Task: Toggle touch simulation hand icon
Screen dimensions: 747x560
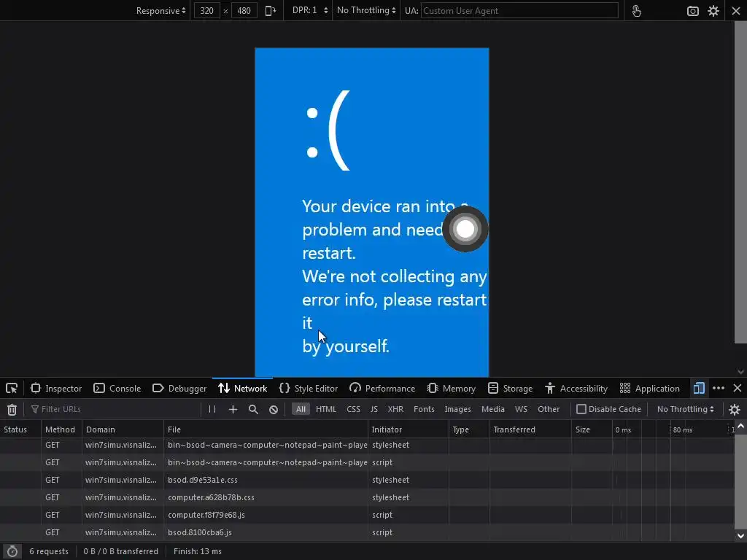Action: [636, 10]
